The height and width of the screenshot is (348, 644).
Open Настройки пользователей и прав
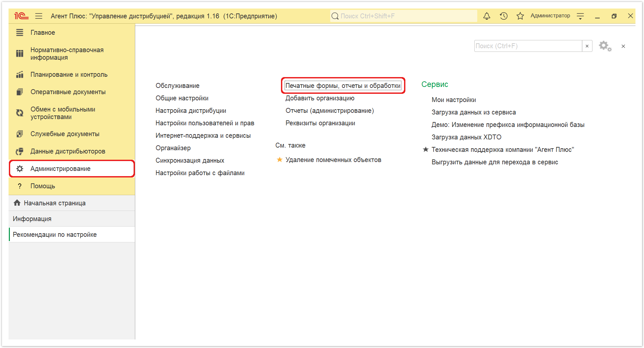205,123
